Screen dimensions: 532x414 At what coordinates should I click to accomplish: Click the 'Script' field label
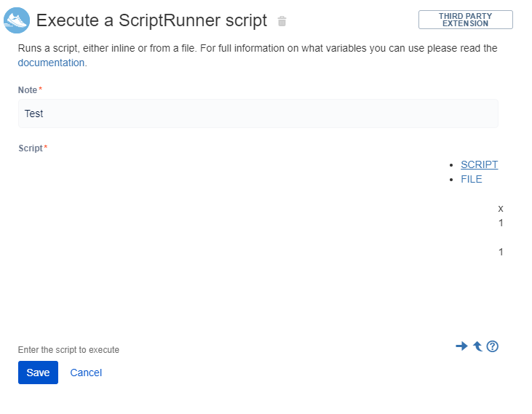pyautogui.click(x=31, y=148)
